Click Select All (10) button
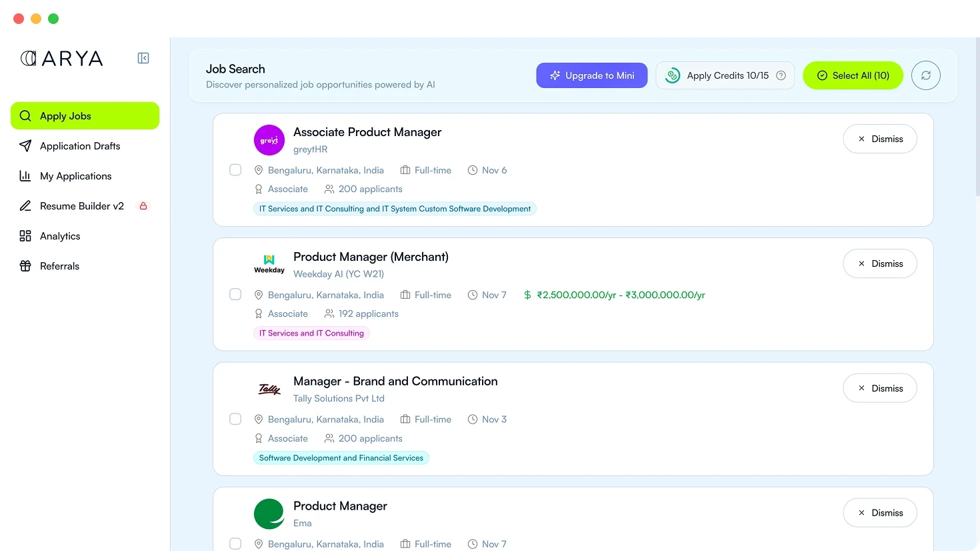980x551 pixels. (x=853, y=75)
